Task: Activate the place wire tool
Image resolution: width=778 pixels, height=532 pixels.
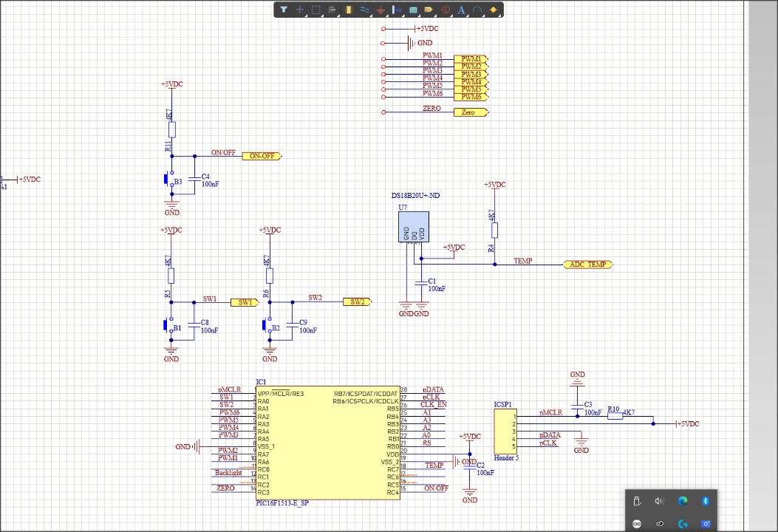Action: 365,10
